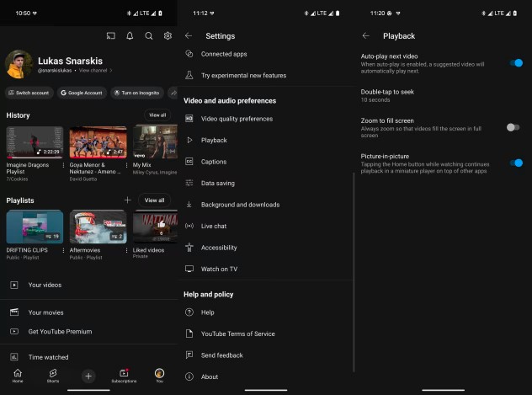
Task: Click the Live chat broadcast icon
Action: click(189, 226)
